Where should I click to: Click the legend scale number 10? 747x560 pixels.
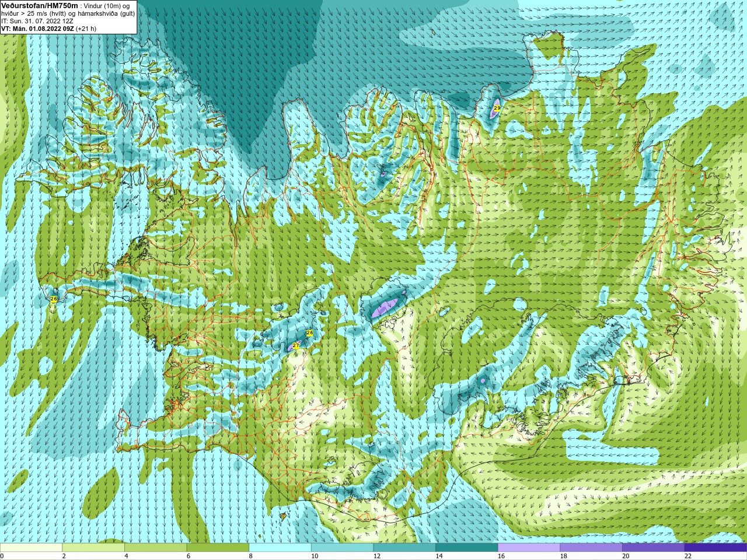tap(315, 556)
